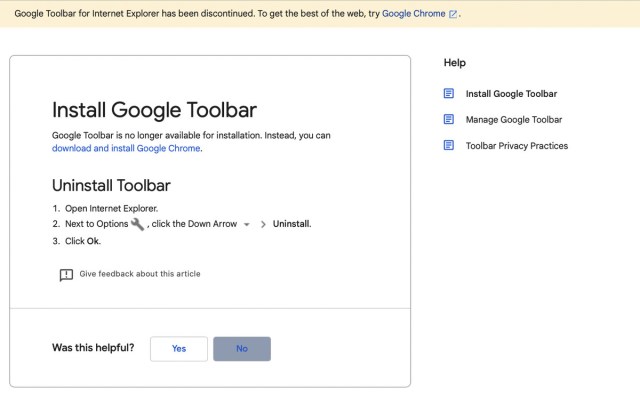Click the feedback exclamation bubble icon
Viewport: 640px width, 396px height.
pyautogui.click(x=66, y=275)
